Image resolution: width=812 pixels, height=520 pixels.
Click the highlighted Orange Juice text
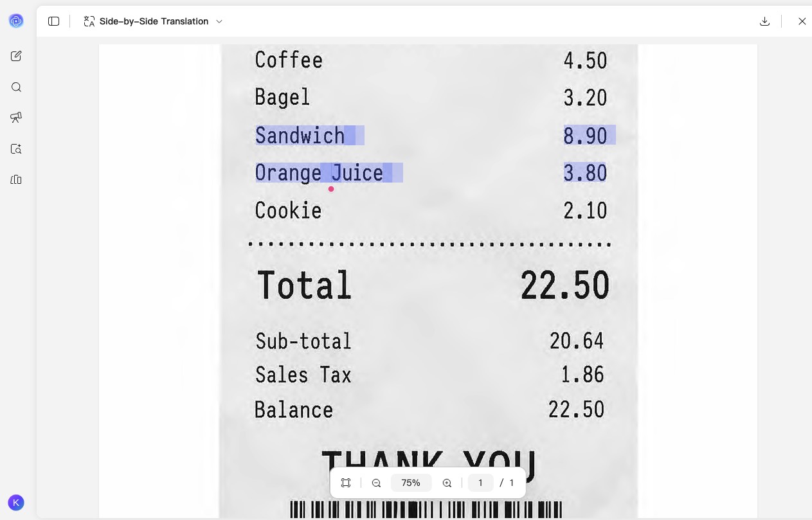[319, 173]
